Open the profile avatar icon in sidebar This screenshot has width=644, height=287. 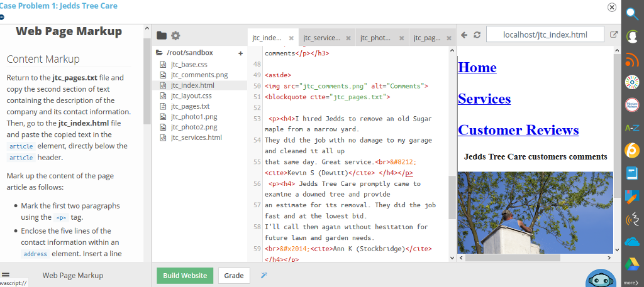click(632, 36)
